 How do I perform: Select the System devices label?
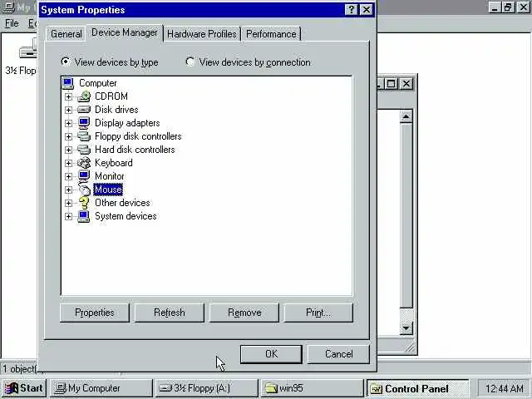pos(126,216)
